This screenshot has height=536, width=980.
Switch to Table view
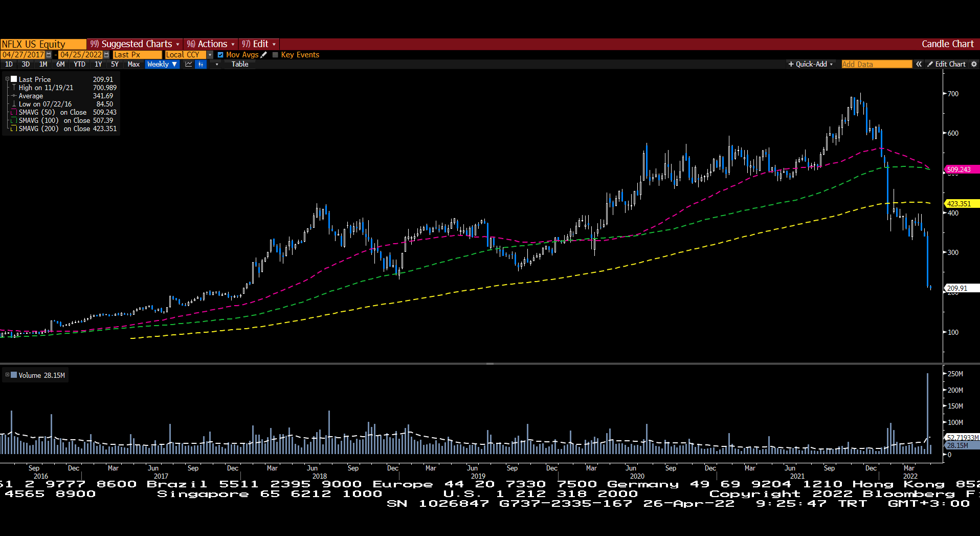[x=240, y=64]
